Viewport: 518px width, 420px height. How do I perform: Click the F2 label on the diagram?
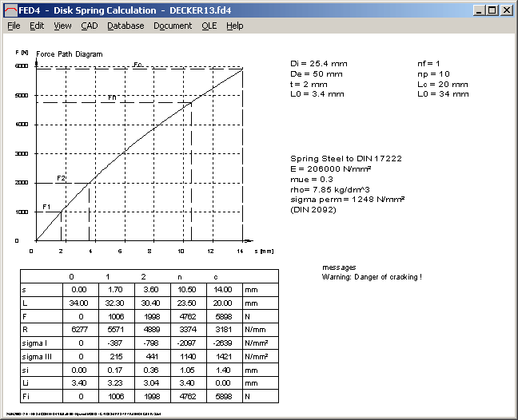coord(61,178)
